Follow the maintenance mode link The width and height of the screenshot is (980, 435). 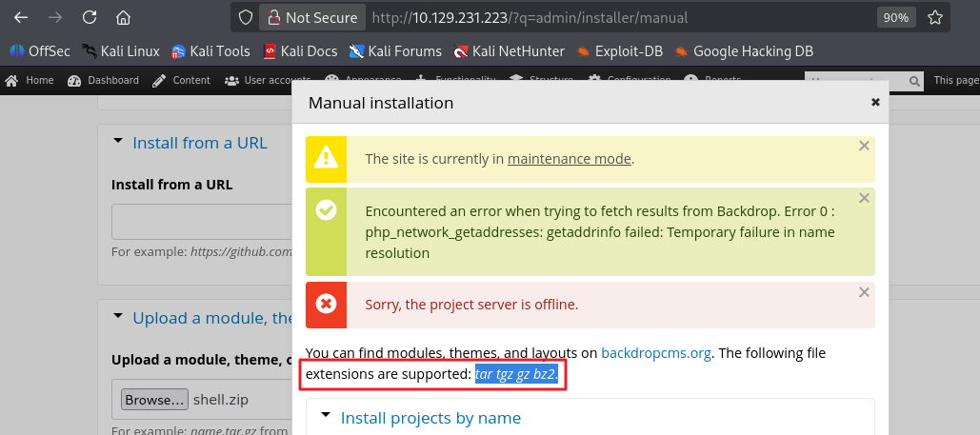569,159
